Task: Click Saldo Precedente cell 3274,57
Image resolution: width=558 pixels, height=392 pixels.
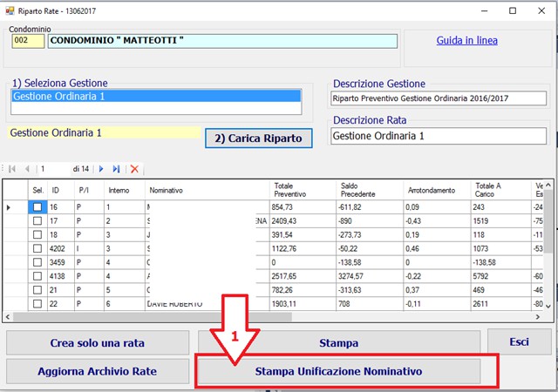Action: (x=370, y=276)
